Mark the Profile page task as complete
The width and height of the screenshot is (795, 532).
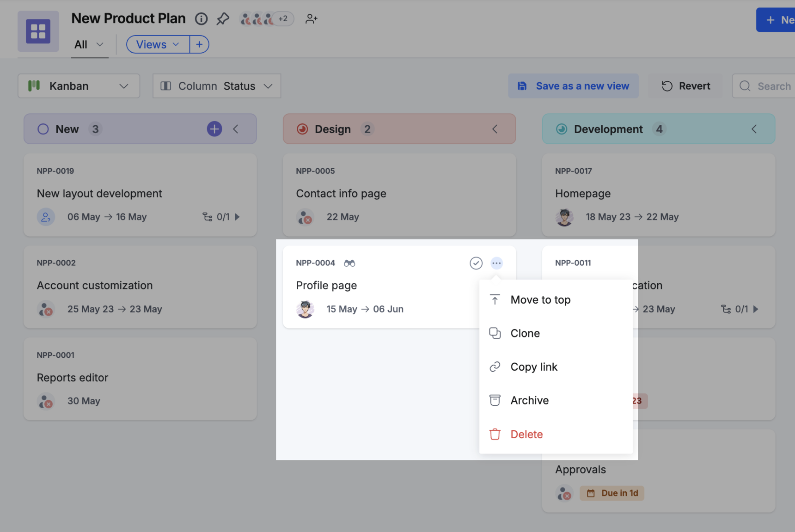pos(476,263)
